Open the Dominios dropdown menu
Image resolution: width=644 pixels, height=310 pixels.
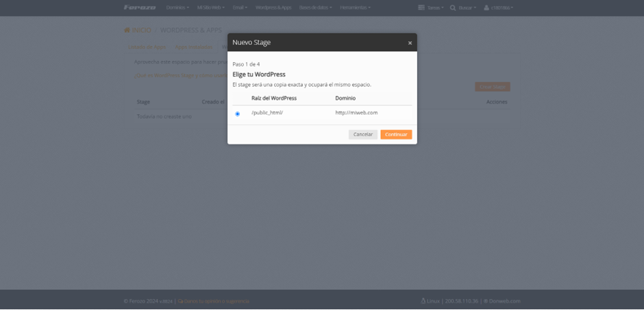[x=178, y=8]
